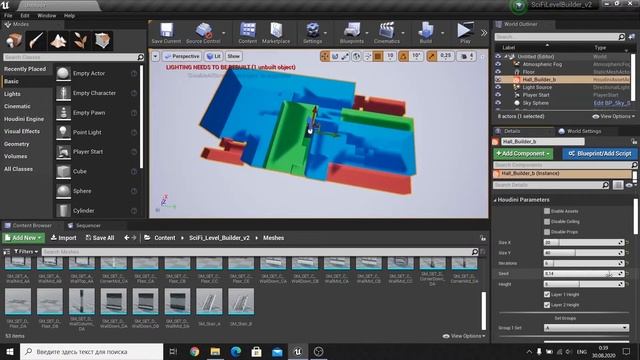Viewport: 640px width, 360px height.
Task: Select the scale gizmo tool in viewport
Action: [345, 56]
